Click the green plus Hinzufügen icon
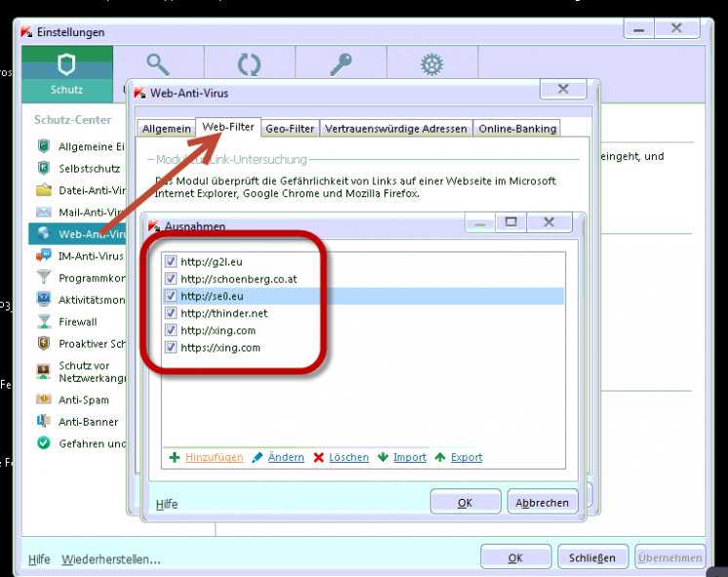Viewport: 728px width, 577px height. (x=175, y=458)
